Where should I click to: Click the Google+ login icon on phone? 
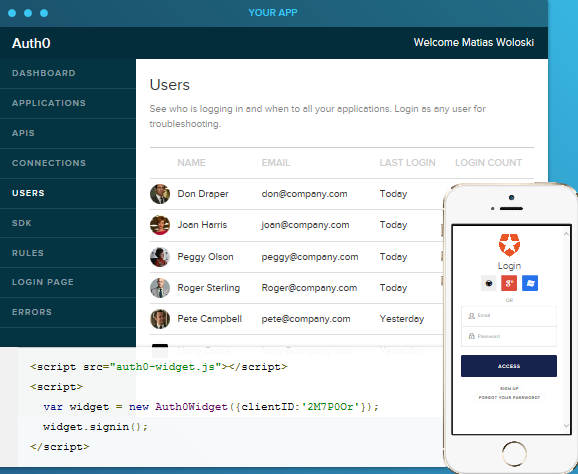(x=509, y=283)
